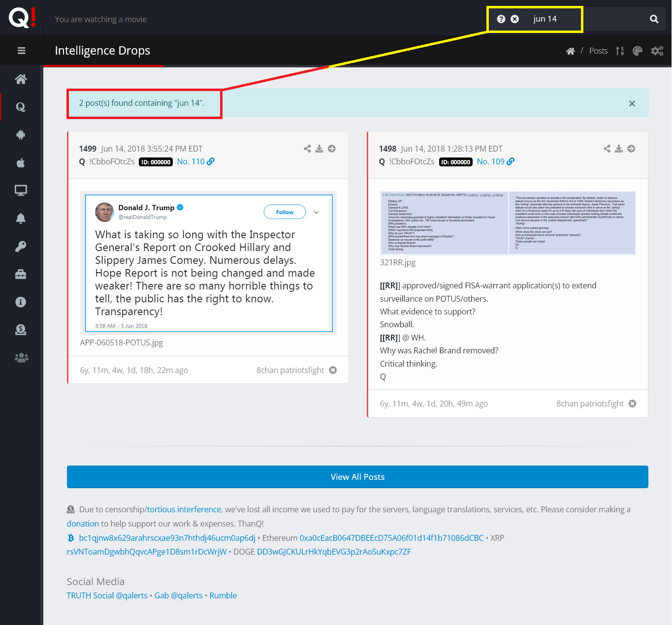Open Gab @qalerts link

tap(179, 595)
